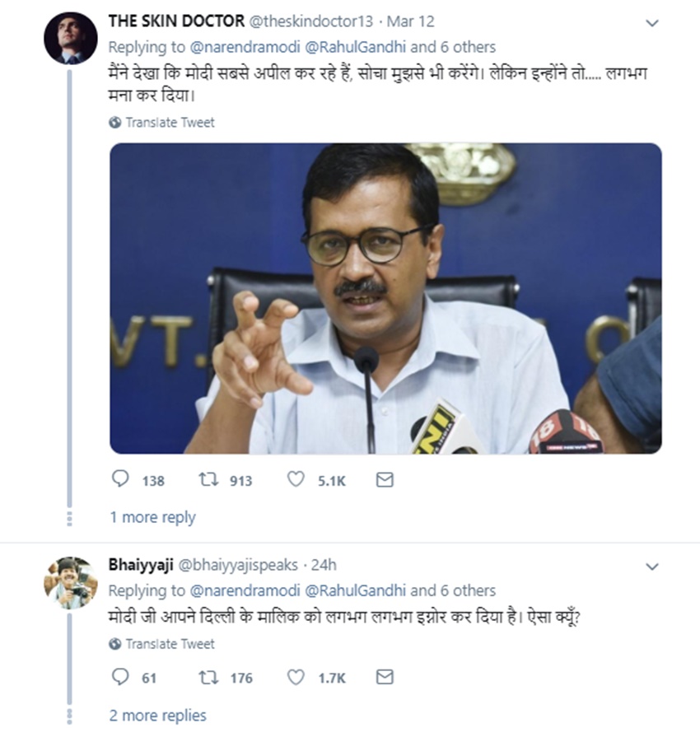Screen dimensions: 700x737
Task: Enlarge the press conference photo
Action: (x=385, y=298)
